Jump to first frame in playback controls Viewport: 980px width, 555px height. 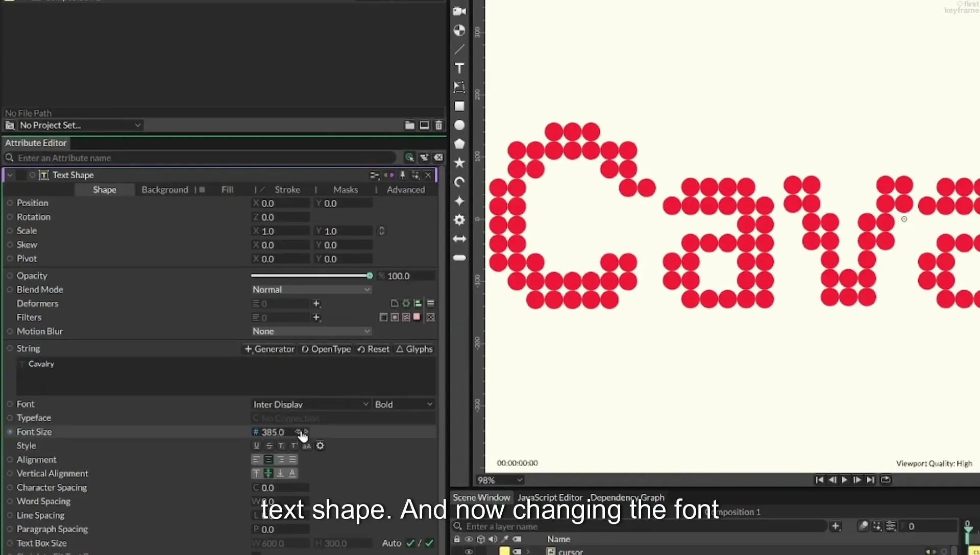[819, 480]
